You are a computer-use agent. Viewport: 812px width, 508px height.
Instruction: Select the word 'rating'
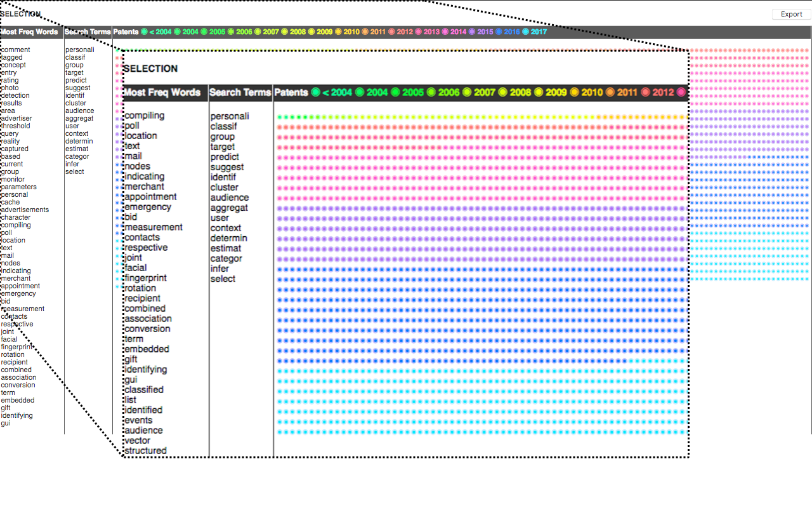[x=10, y=80]
